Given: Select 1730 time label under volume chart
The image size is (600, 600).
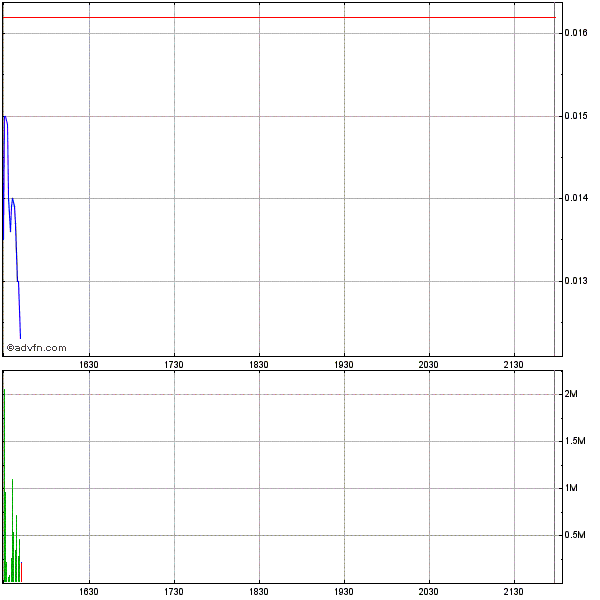Looking at the screenshot, I should (x=174, y=592).
